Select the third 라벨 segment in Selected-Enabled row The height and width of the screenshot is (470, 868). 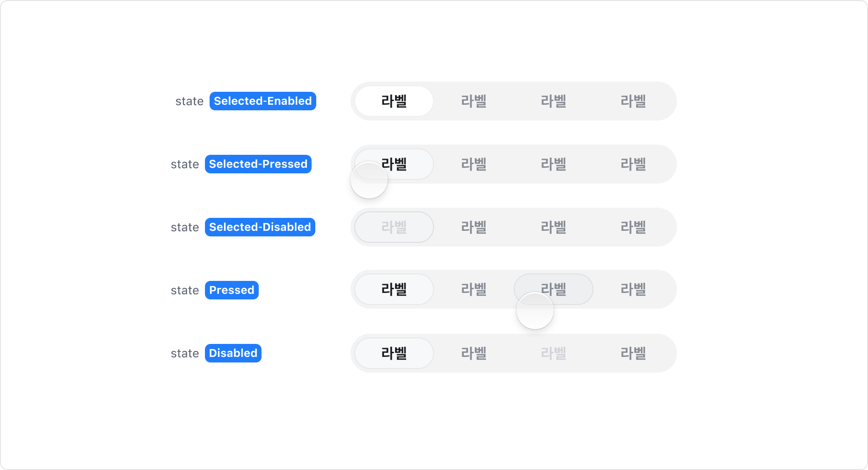553,101
